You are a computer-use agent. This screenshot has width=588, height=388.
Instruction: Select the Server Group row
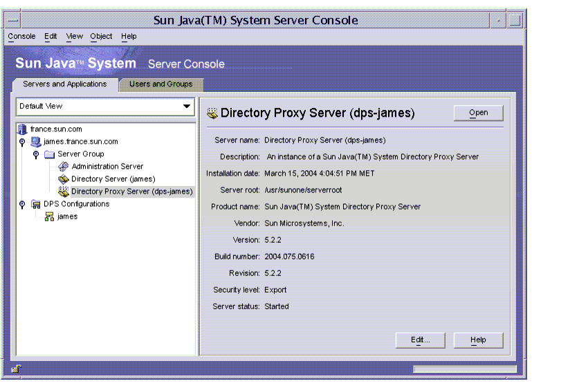(x=81, y=154)
